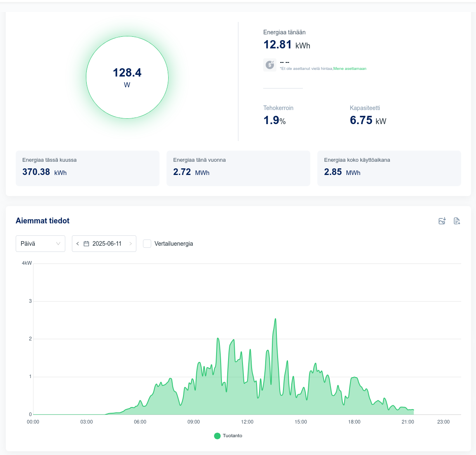Export chart data file
This screenshot has width=476, height=455.
tap(457, 221)
